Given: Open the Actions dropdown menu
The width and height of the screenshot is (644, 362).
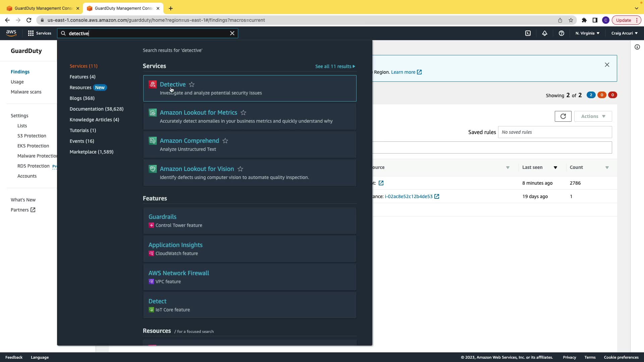Looking at the screenshot, I should tap(593, 116).
